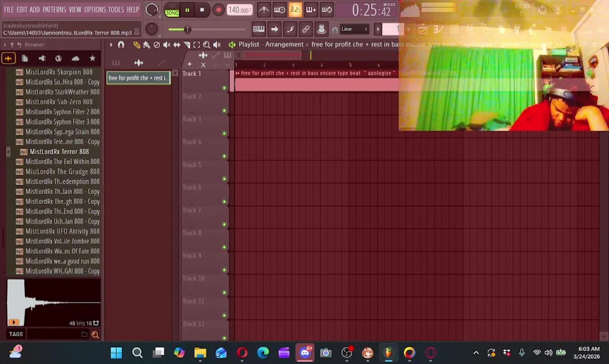The height and width of the screenshot is (364, 609).
Task: Add a track with the plus button
Action: pyautogui.click(x=189, y=64)
